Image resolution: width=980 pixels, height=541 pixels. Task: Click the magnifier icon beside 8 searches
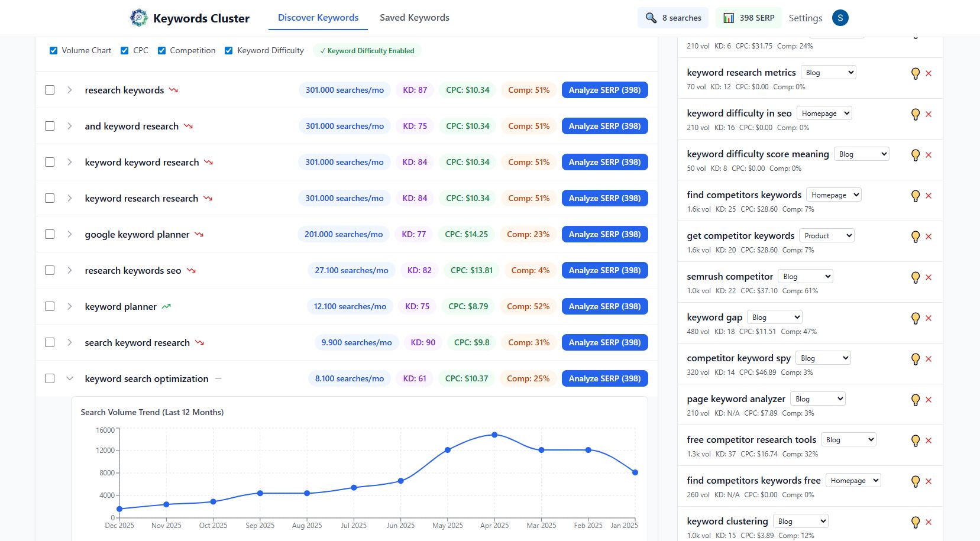point(651,18)
